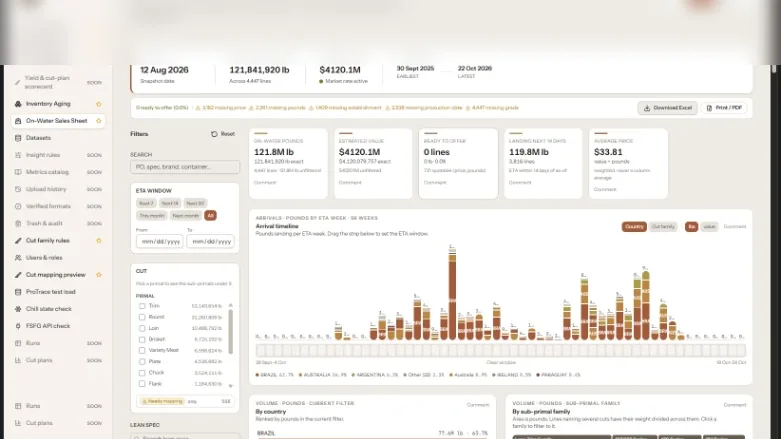Click the AUSTRALIA legend color dot
This screenshot has height=439, width=781.
pos(300,375)
